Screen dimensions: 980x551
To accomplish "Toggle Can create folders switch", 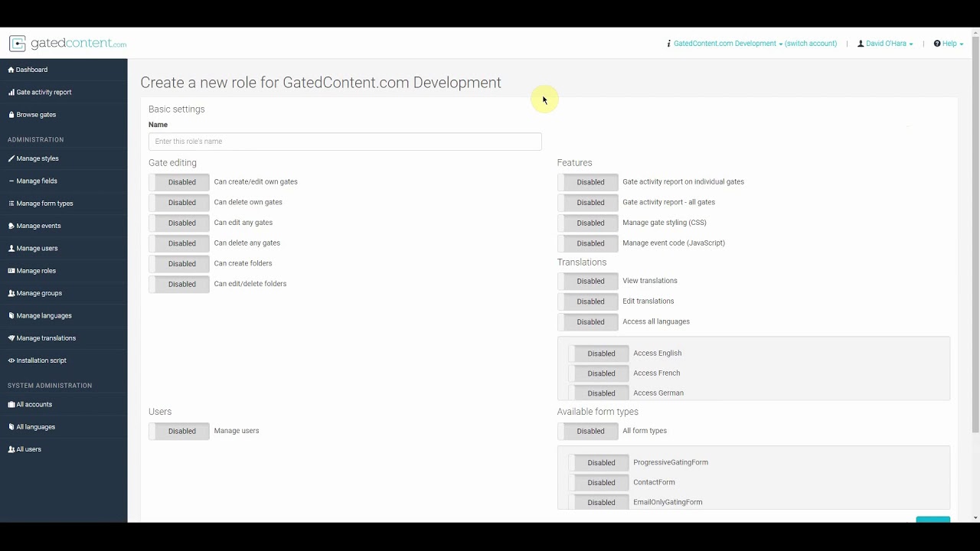I will [179, 263].
